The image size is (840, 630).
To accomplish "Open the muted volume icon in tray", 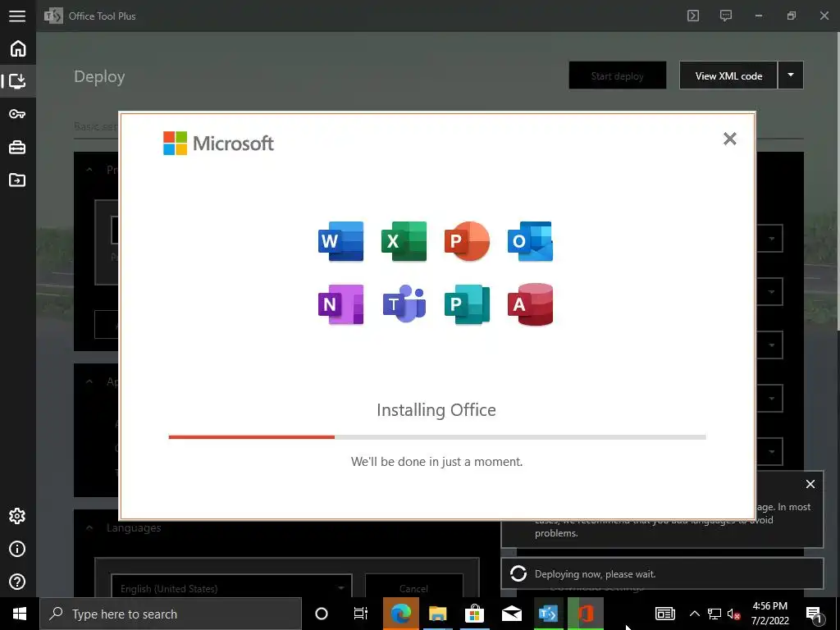I will pos(734,614).
